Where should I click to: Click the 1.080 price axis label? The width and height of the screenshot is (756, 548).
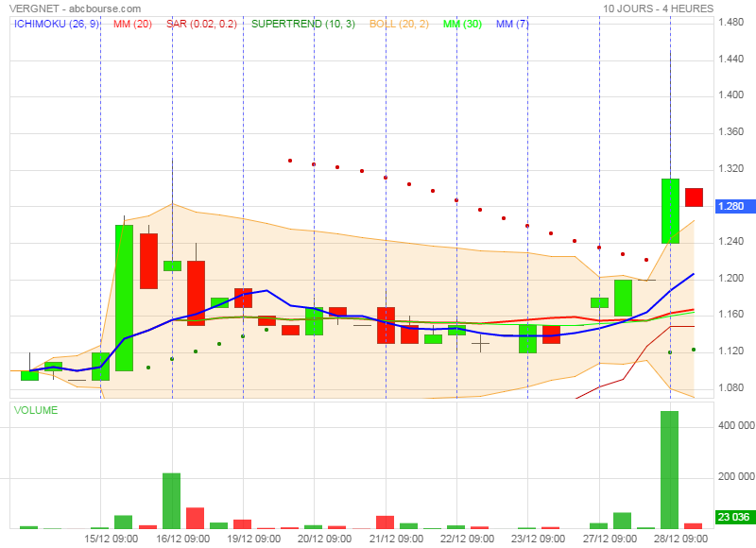(730, 387)
